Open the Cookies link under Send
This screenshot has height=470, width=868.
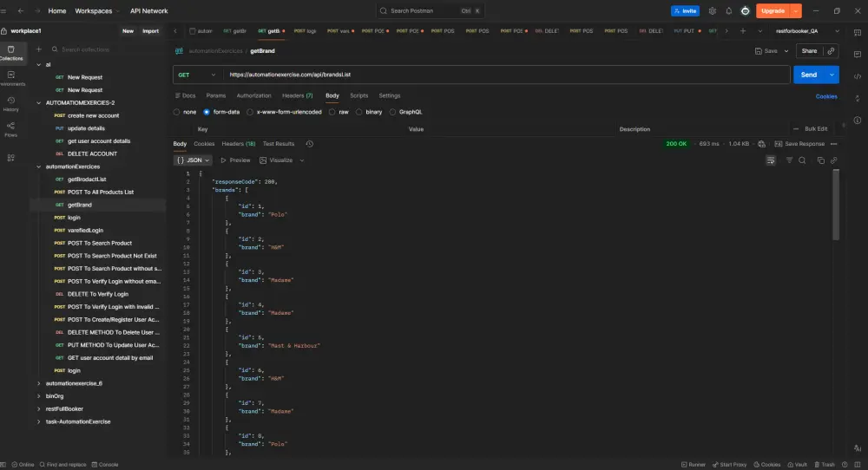826,96
